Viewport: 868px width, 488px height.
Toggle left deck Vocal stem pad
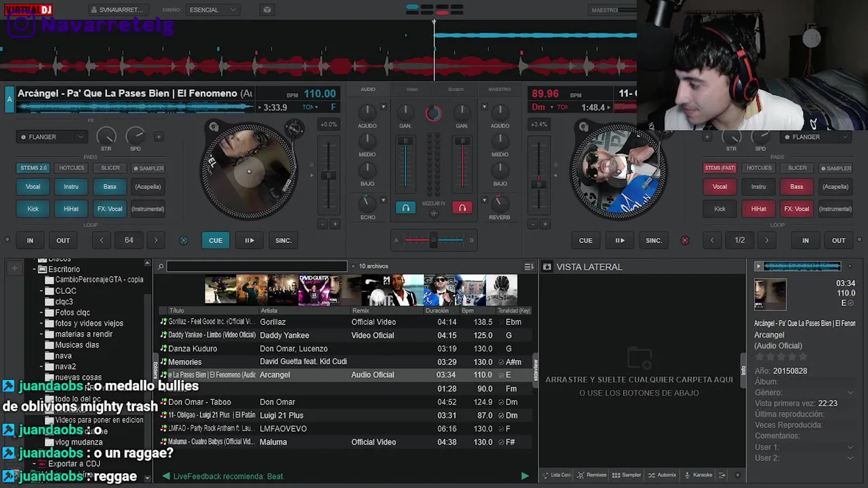tap(33, 186)
